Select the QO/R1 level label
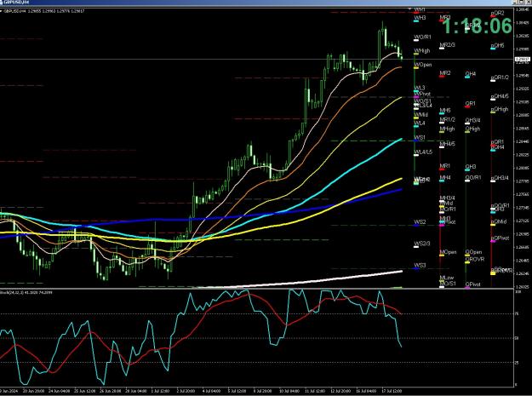 coord(473,177)
